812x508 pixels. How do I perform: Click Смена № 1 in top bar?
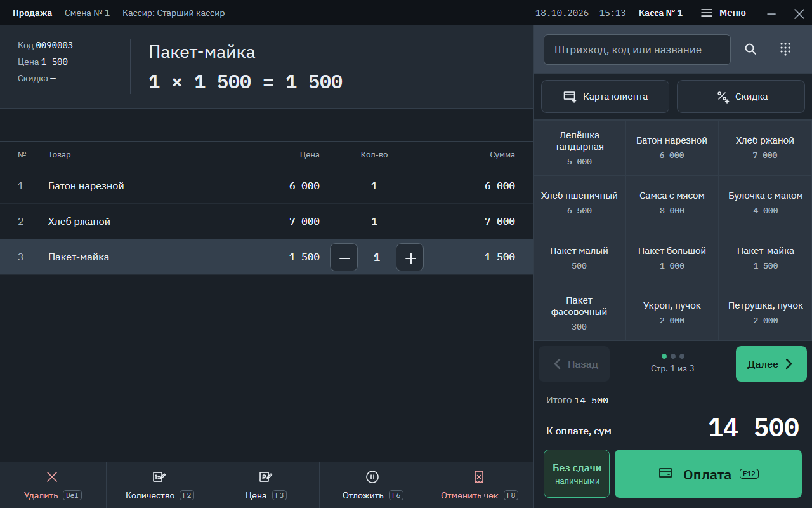[87, 13]
